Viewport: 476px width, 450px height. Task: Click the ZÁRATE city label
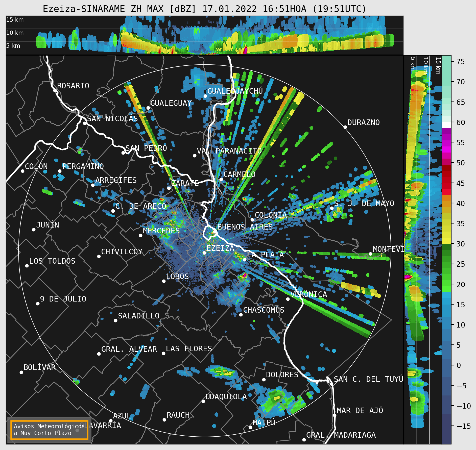click(185, 183)
